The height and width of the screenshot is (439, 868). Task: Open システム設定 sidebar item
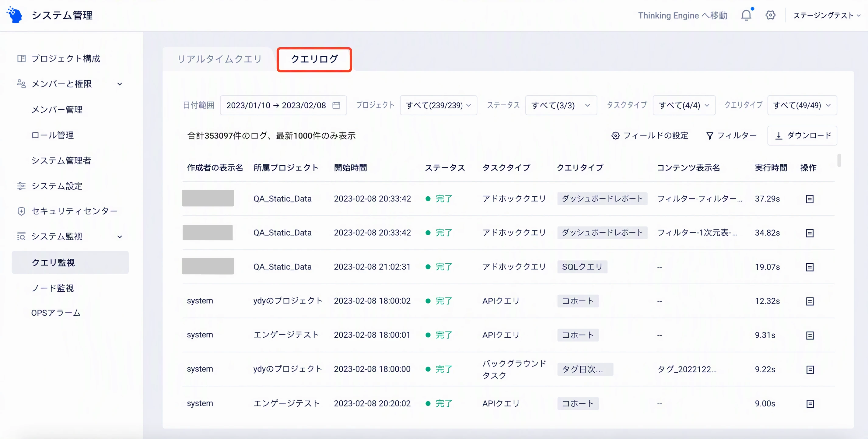57,186
